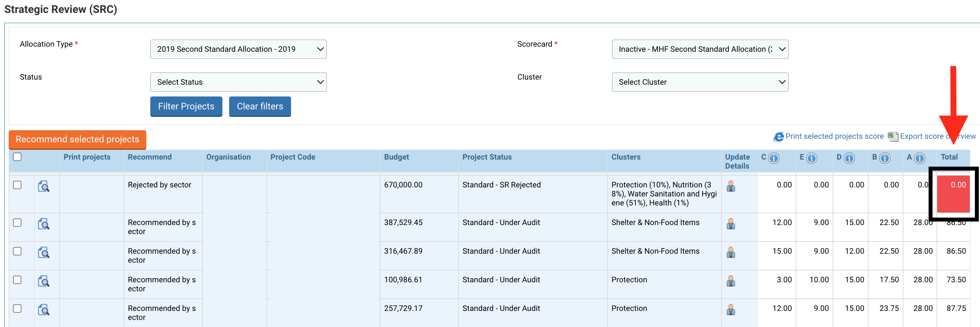This screenshot has height=327, width=980.
Task: Click the red 0.00 total cell
Action: [x=953, y=194]
